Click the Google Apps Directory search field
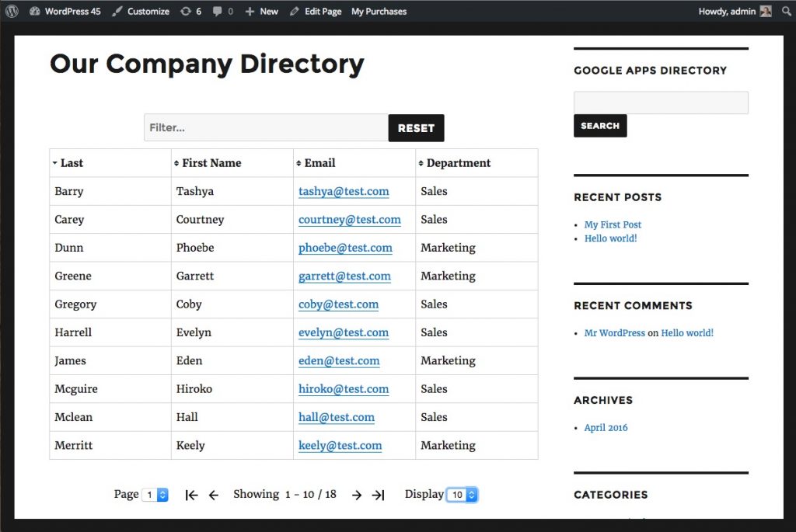 tap(661, 103)
